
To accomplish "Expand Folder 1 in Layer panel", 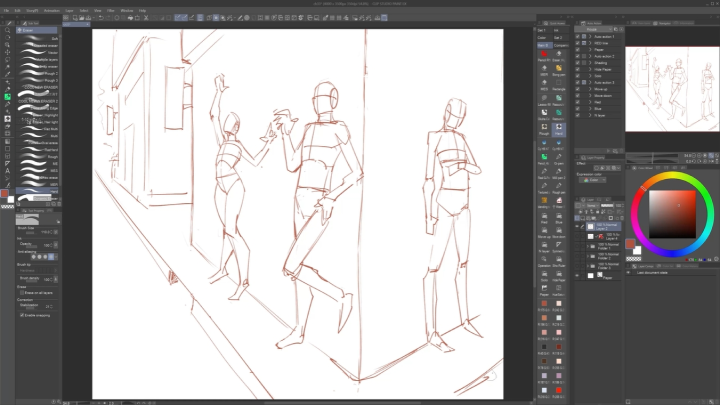I will 588,247.
